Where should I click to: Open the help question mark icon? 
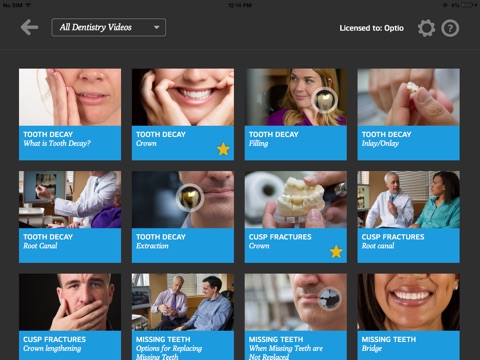[x=450, y=28]
